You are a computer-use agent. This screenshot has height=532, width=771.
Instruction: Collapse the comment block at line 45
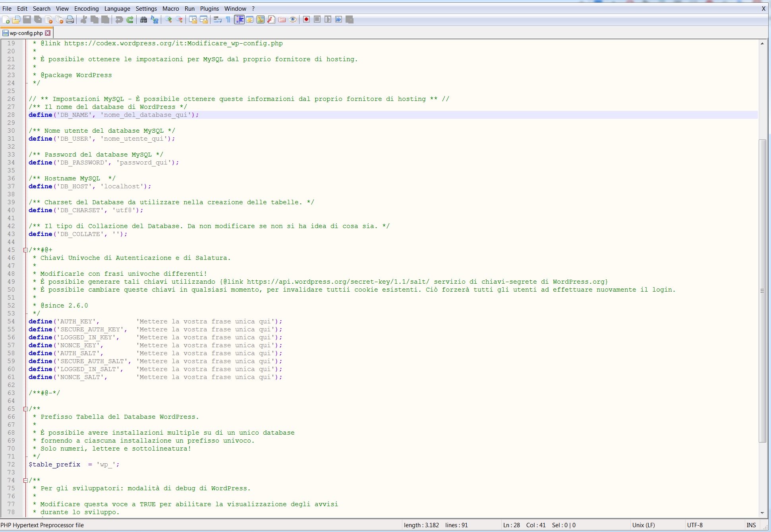tap(25, 250)
